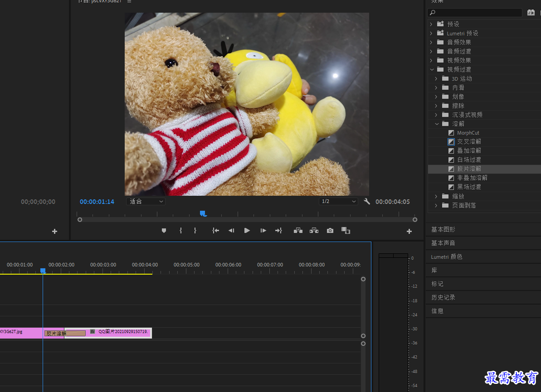Expand the 划像 folder
Screen dimensions: 541x392
coord(436,97)
